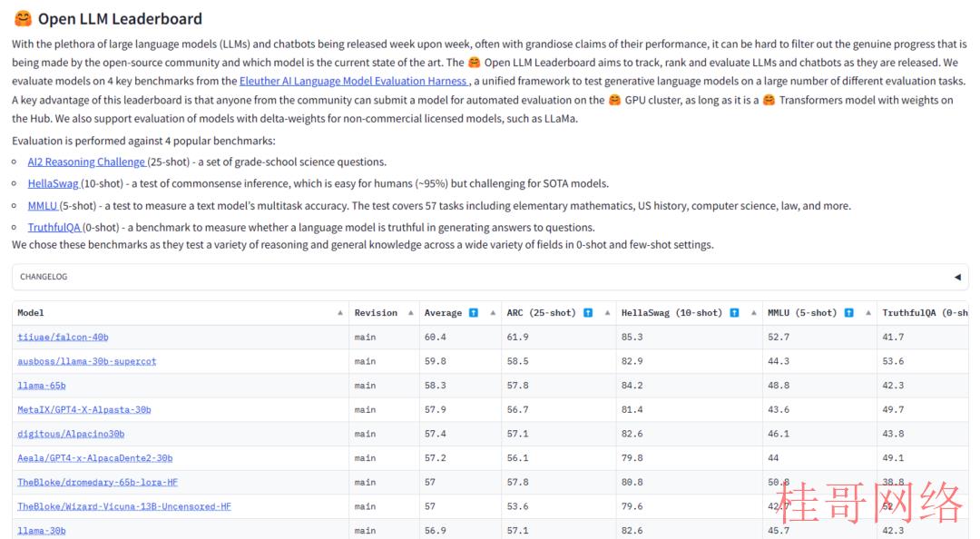Click the blue up-arrow icon beside MMLU (5-shot)
Image resolution: width=980 pixels, height=539 pixels.
click(x=848, y=313)
